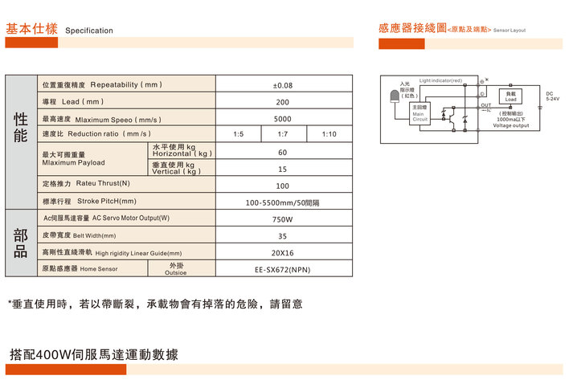
Task: Select the vertical payload value 15
Action: pos(282,169)
